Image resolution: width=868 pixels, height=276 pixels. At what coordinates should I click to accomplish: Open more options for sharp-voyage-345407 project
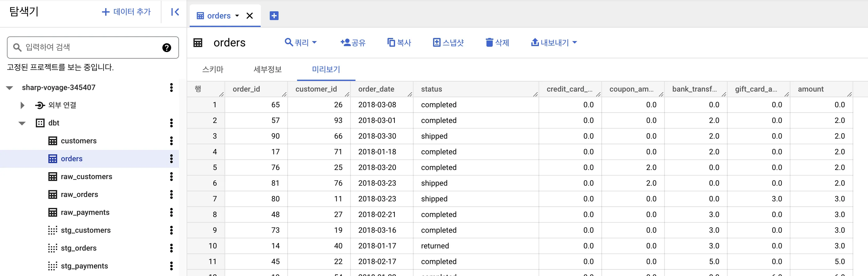171,88
